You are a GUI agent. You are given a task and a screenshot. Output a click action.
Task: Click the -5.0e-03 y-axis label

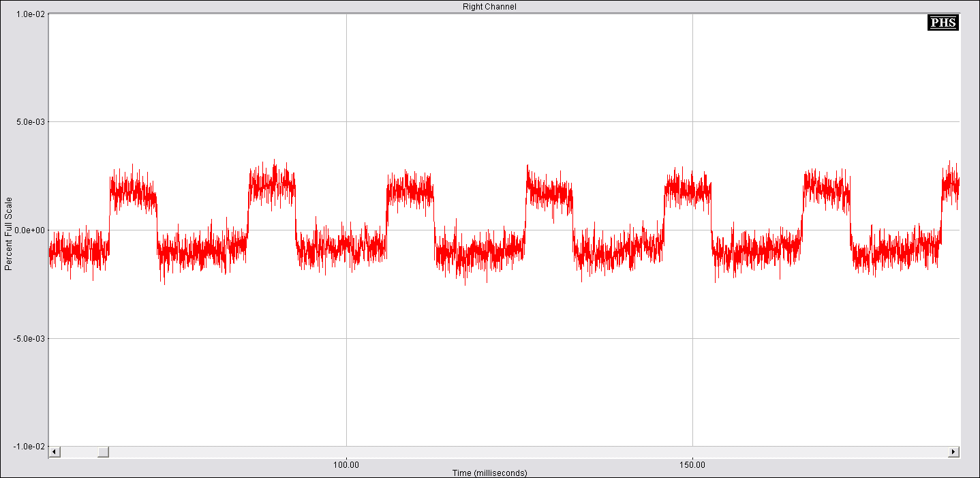point(29,338)
